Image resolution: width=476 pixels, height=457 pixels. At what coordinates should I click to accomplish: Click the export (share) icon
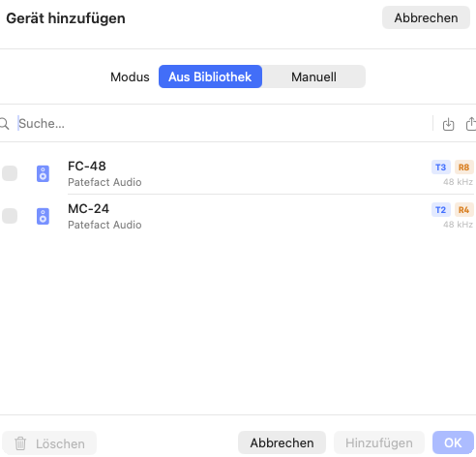point(471,124)
